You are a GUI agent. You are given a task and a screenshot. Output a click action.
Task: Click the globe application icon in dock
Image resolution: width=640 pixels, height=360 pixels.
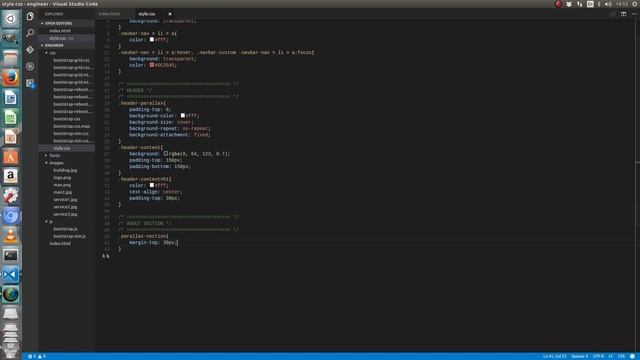[11, 294]
